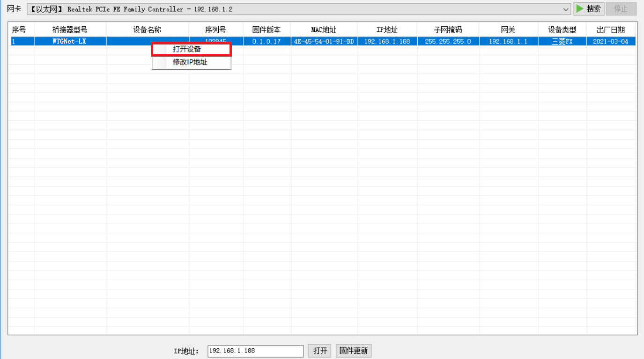Click the 三菱FX device type cell
The height and width of the screenshot is (359, 644).
coord(562,41)
